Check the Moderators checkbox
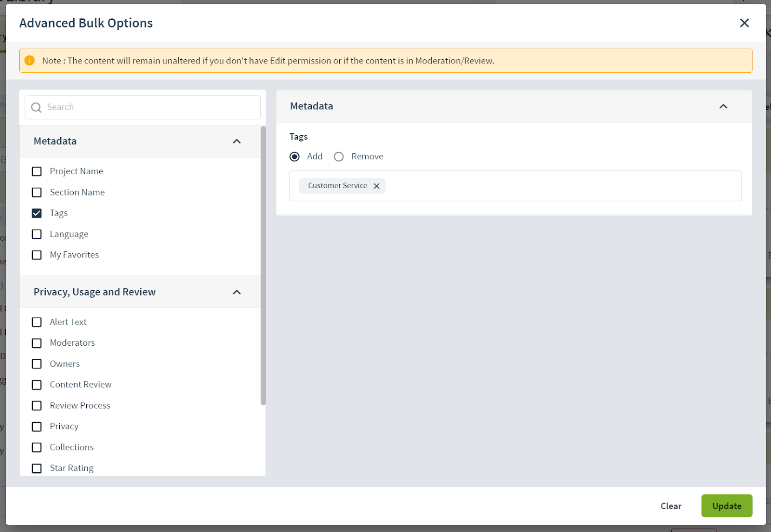The image size is (771, 532). (37, 343)
